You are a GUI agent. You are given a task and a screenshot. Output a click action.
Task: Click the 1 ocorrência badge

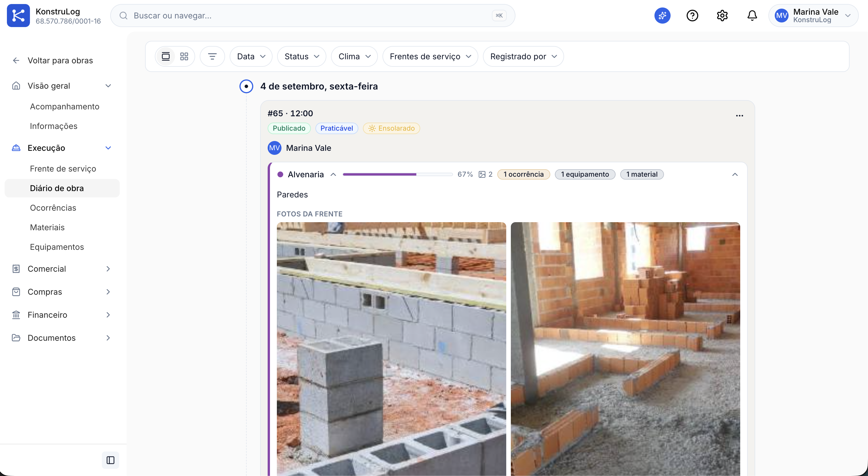point(523,174)
